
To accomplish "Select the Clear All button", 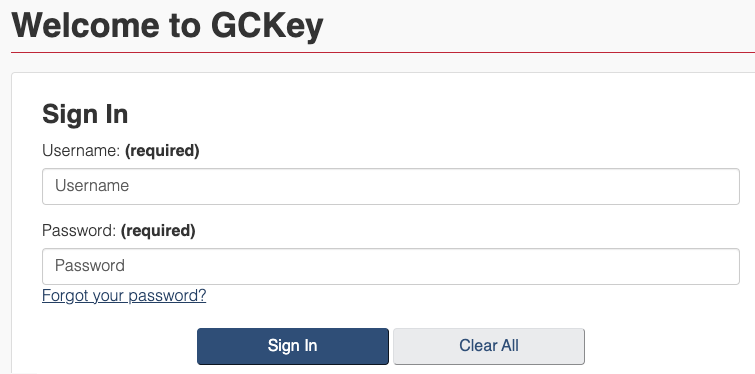I will click(489, 346).
